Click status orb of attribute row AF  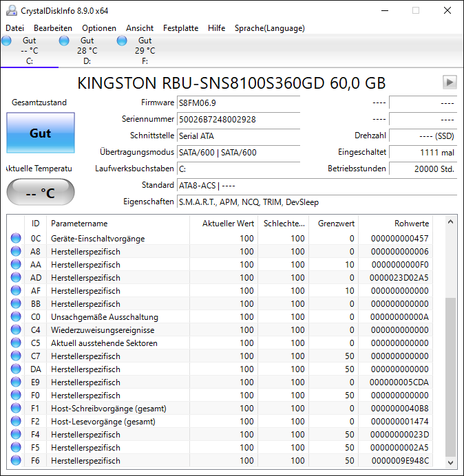tap(16, 290)
